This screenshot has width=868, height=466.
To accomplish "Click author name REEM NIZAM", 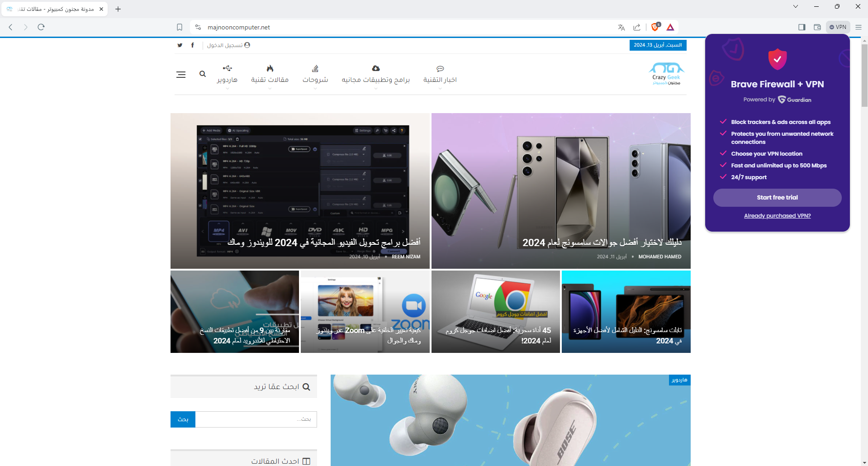I will (406, 257).
